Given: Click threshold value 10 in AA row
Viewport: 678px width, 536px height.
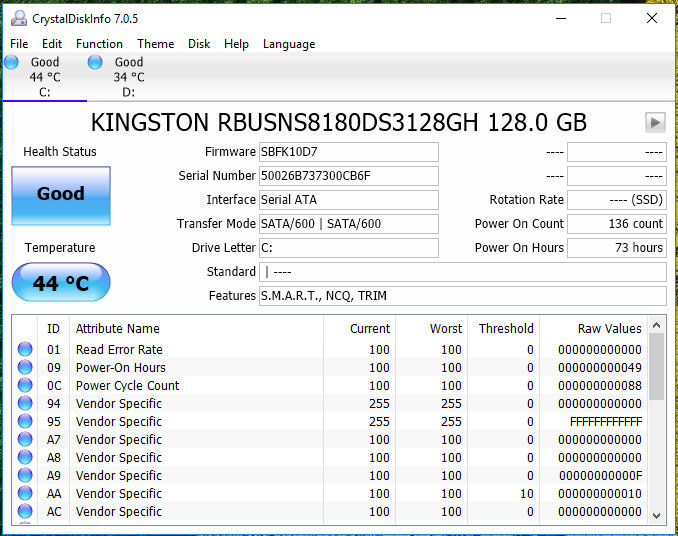Looking at the screenshot, I should point(527,494).
